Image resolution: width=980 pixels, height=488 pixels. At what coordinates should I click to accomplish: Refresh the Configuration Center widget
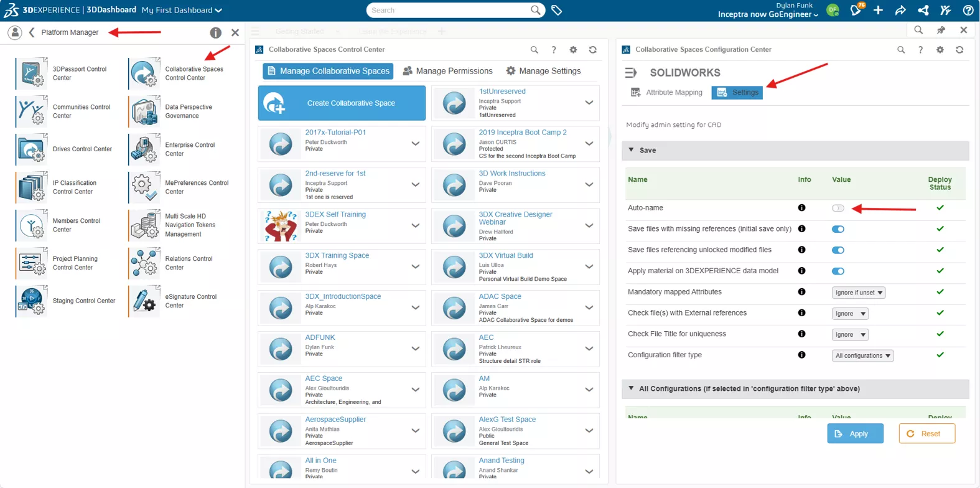pyautogui.click(x=959, y=50)
